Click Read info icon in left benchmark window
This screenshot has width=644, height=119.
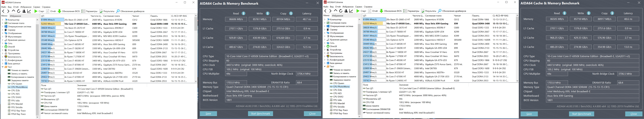point(243,13)
